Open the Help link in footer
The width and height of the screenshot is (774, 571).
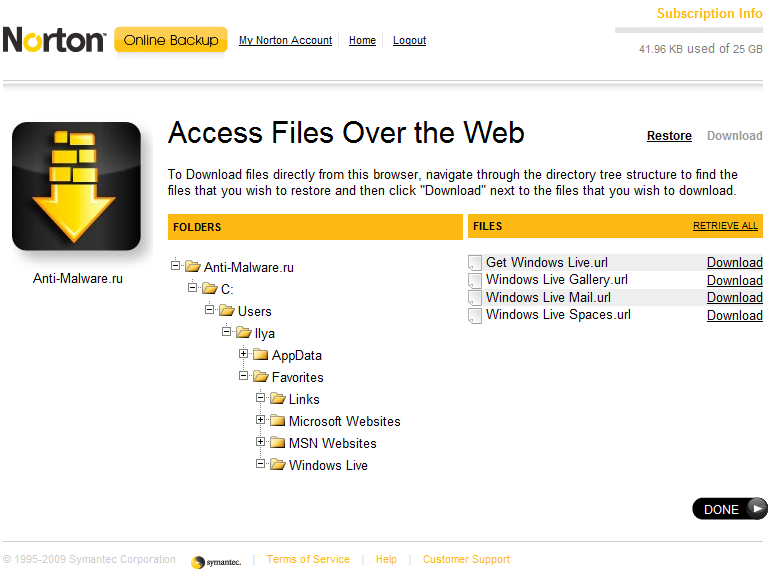click(x=386, y=559)
